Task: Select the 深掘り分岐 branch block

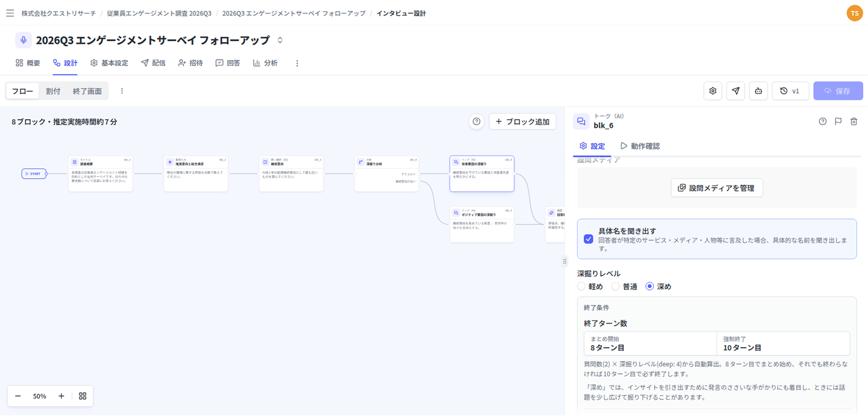Action: (386, 173)
